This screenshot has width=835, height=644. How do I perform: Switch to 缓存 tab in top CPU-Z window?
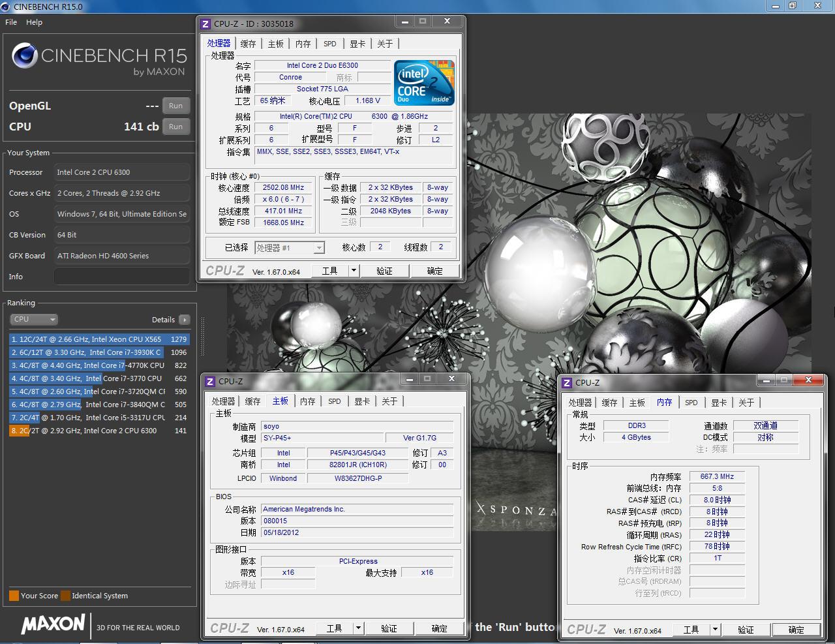pos(248,44)
